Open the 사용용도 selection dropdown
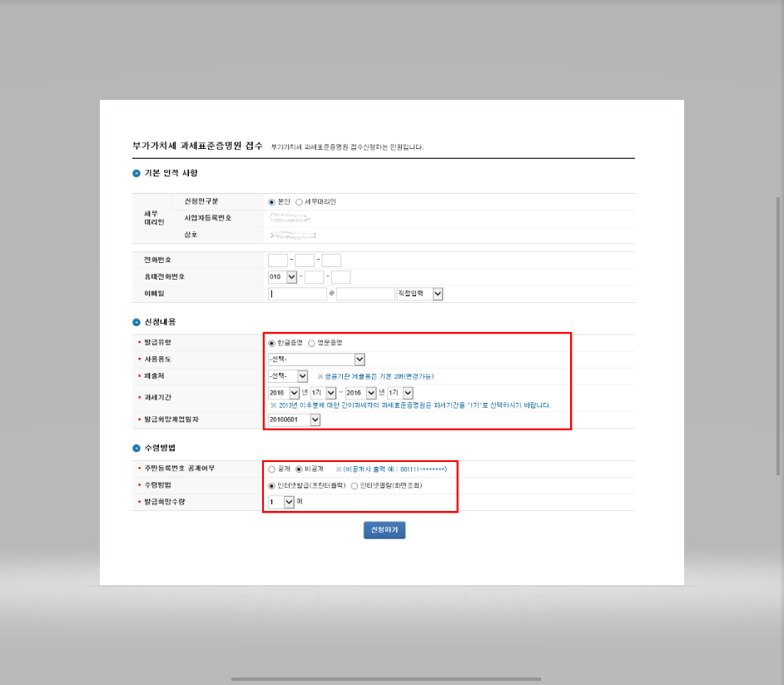Screen dimensions: 784x685 358,358
